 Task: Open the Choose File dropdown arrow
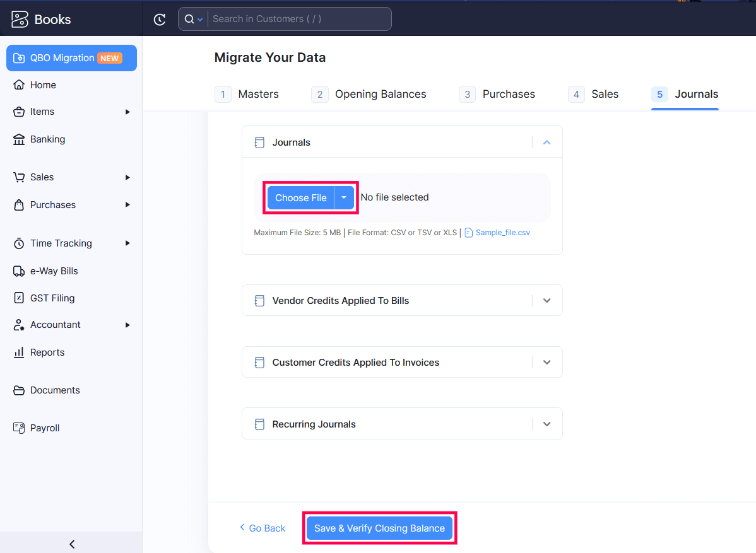[344, 197]
